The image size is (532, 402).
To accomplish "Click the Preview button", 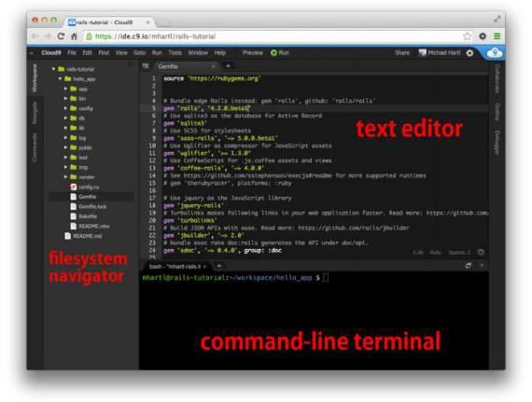I will point(253,53).
